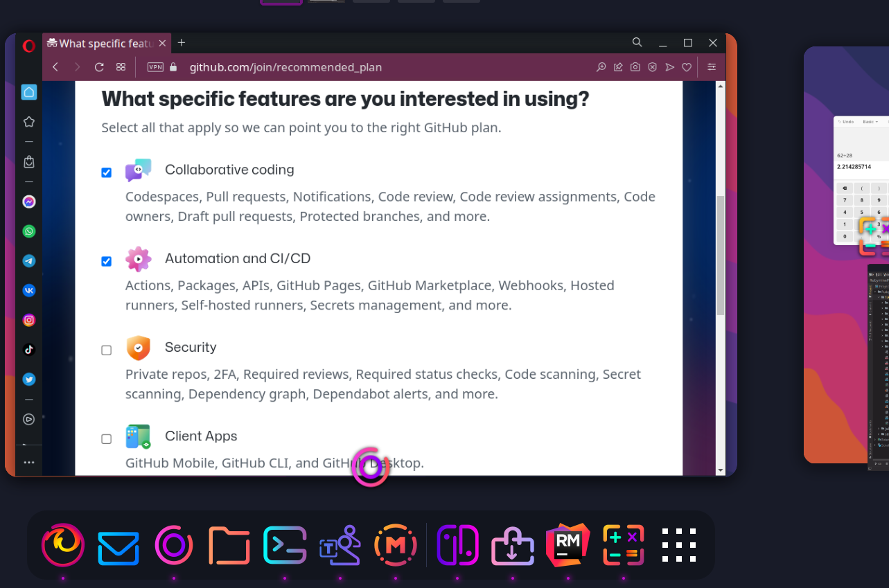Open the Speed Dial grid button
The image size is (889, 588).
point(121,67)
